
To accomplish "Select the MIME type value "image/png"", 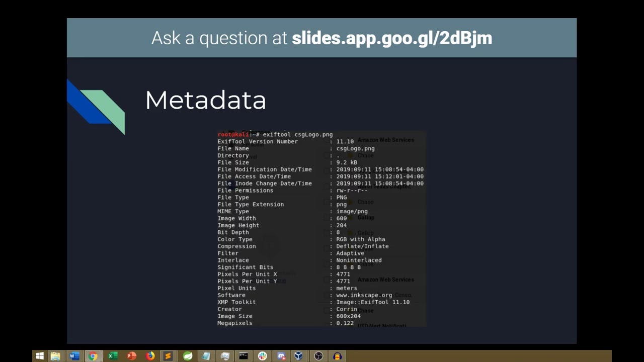I will pos(352,212).
